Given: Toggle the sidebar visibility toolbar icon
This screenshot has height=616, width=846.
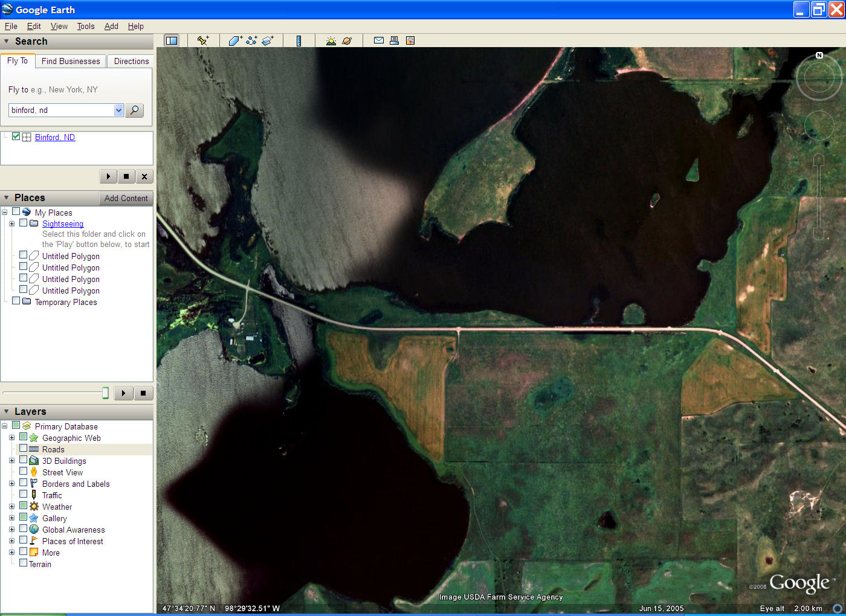Looking at the screenshot, I should coord(172,40).
